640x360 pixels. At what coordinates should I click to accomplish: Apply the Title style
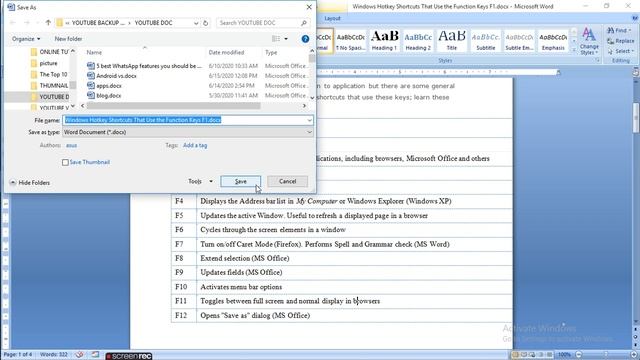[x=451, y=40]
